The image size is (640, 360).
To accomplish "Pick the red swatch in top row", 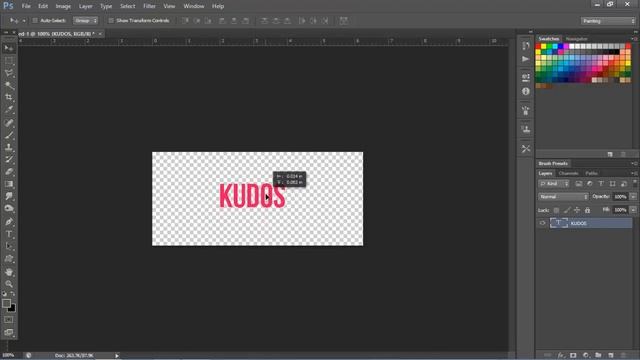I will coord(538,46).
